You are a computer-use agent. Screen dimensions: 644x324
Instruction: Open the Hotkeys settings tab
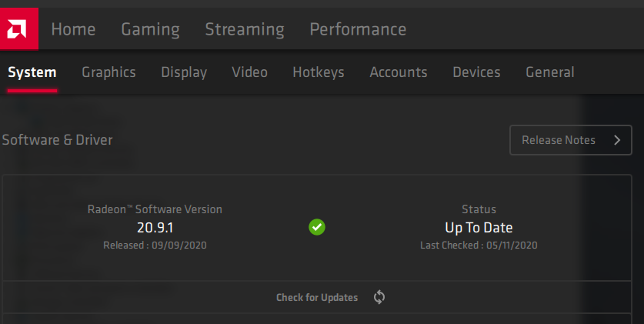(319, 72)
